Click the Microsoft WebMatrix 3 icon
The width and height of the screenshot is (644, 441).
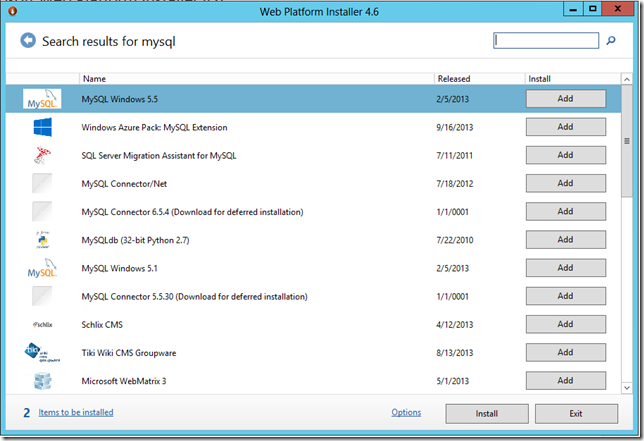(x=42, y=381)
